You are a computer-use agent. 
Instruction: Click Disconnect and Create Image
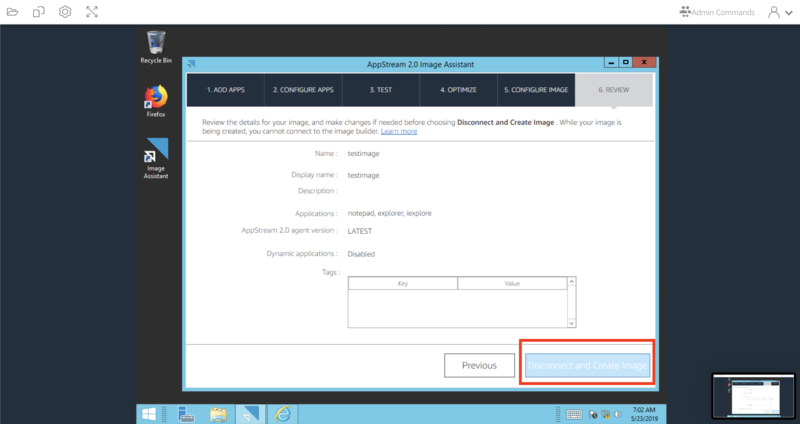click(587, 365)
